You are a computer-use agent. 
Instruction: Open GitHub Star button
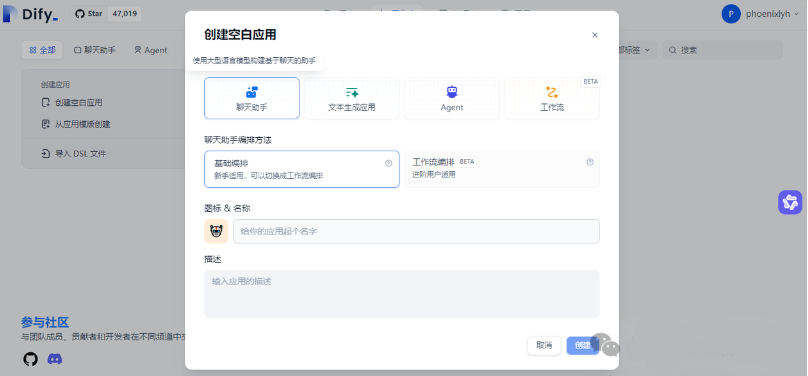[89, 14]
